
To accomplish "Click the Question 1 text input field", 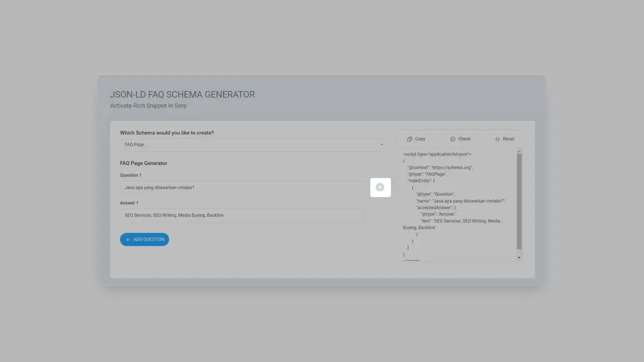I will point(242,187).
